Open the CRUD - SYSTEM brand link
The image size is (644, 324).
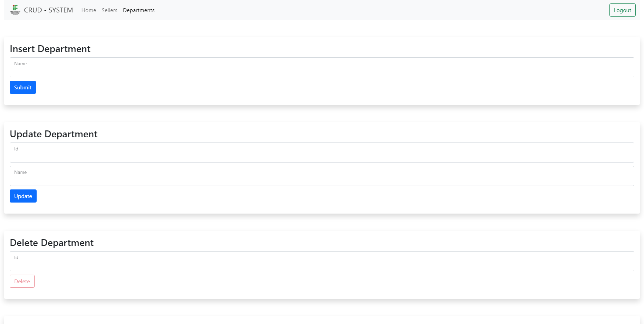tap(48, 10)
